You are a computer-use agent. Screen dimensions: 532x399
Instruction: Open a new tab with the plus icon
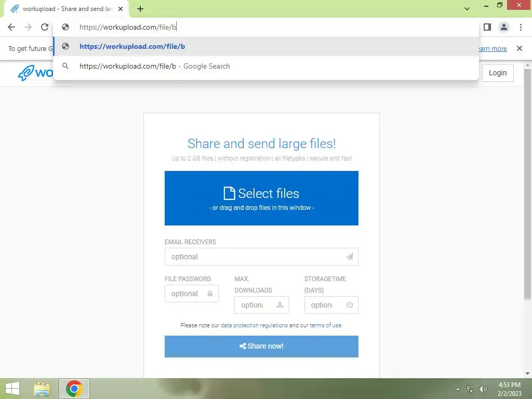(140, 9)
